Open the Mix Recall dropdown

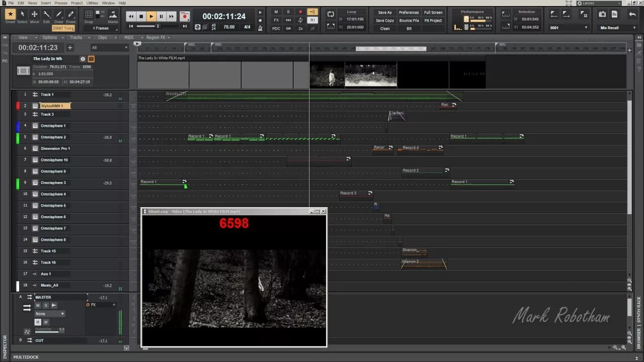[617, 28]
